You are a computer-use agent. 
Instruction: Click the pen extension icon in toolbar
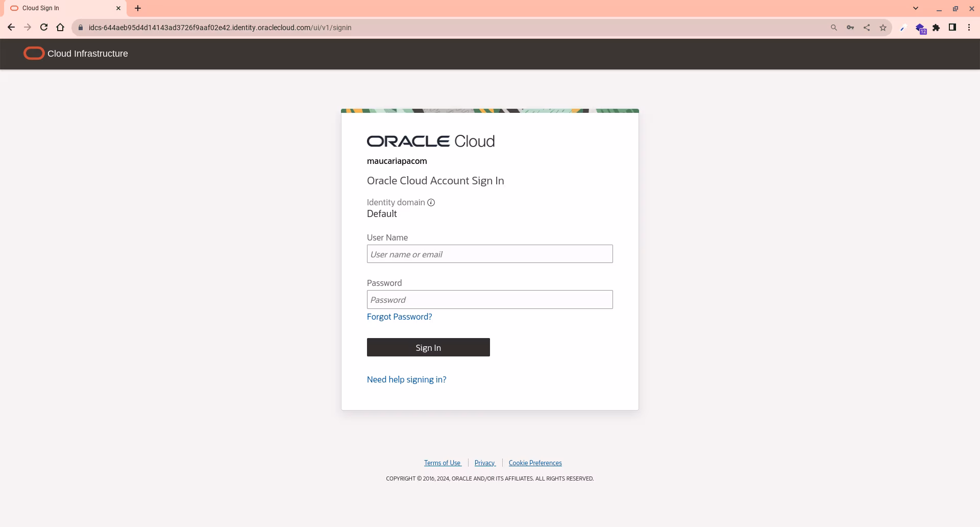click(x=903, y=28)
